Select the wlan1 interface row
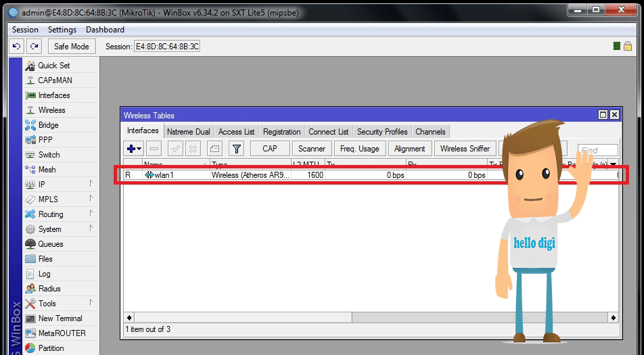Image resolution: width=644 pixels, height=355 pixels. (x=371, y=175)
